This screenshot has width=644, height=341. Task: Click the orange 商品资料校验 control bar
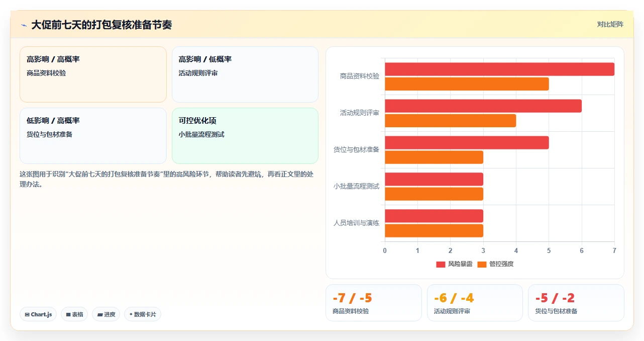[467, 84]
